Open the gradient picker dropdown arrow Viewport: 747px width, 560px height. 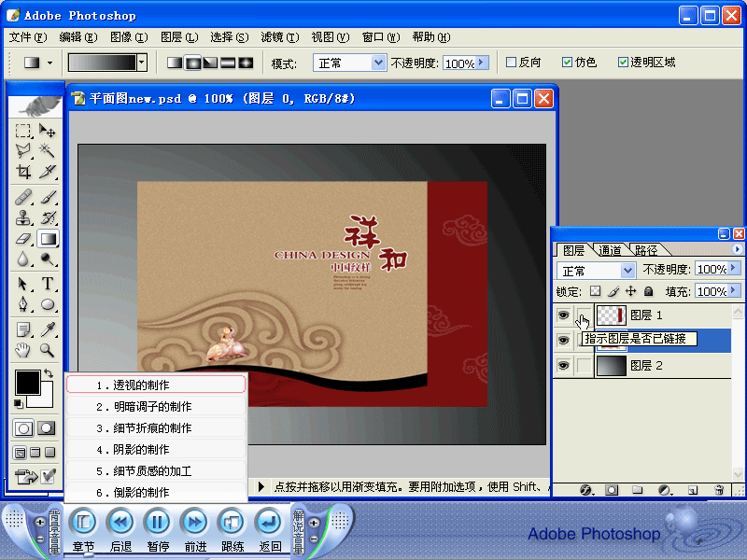click(142, 63)
